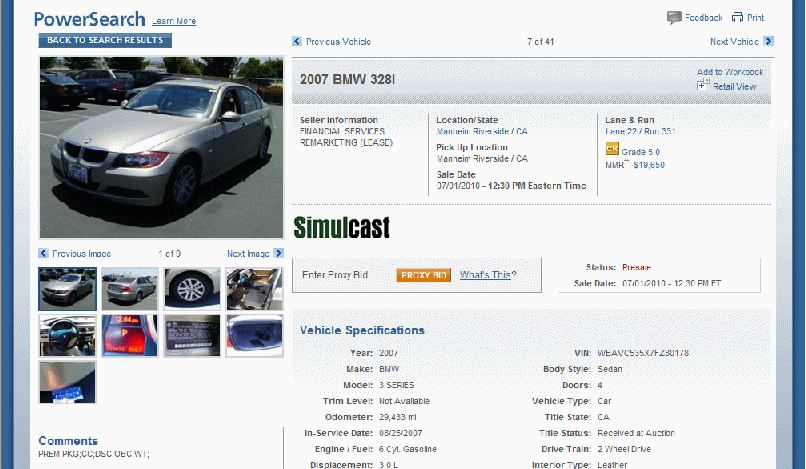This screenshot has width=806, height=469.
Task: Click the Odometer 29,433 mi value
Action: [x=398, y=417]
